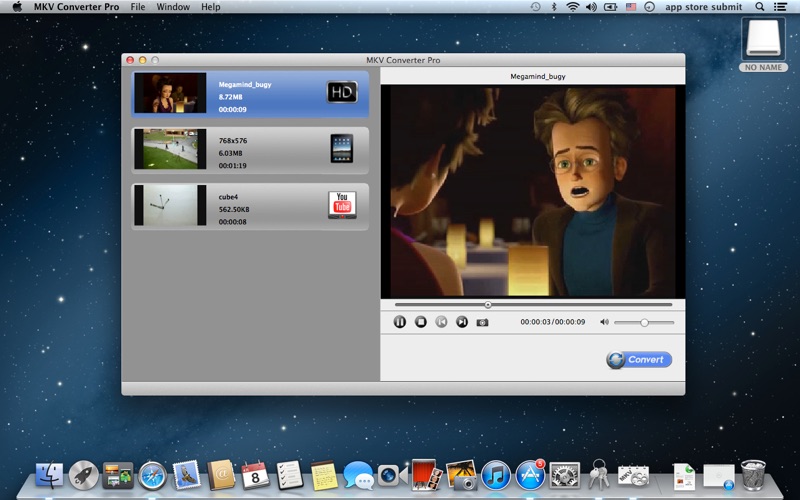This screenshot has width=800, height=500.
Task: Click the YouTube output profile icon
Action: pos(342,204)
